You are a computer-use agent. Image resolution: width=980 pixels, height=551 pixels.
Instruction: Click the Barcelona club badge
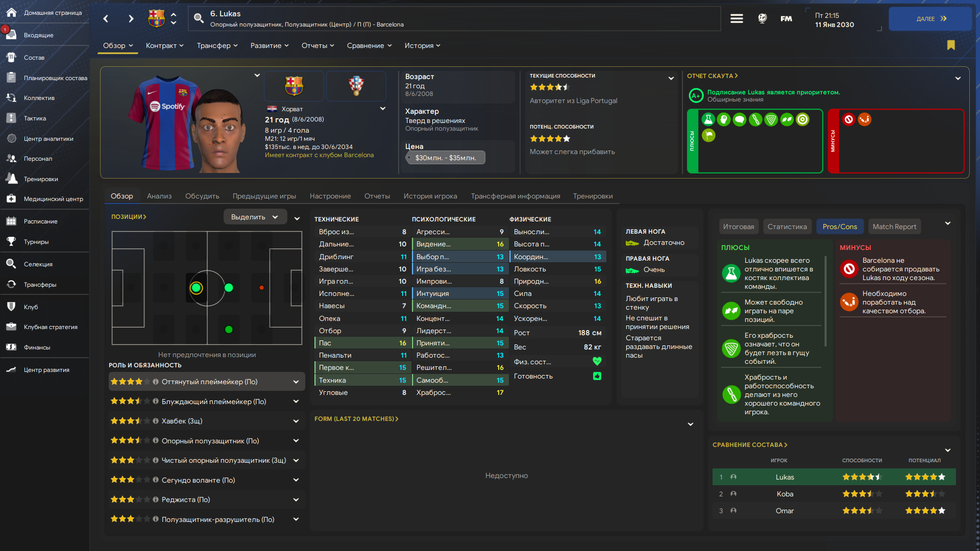click(293, 86)
